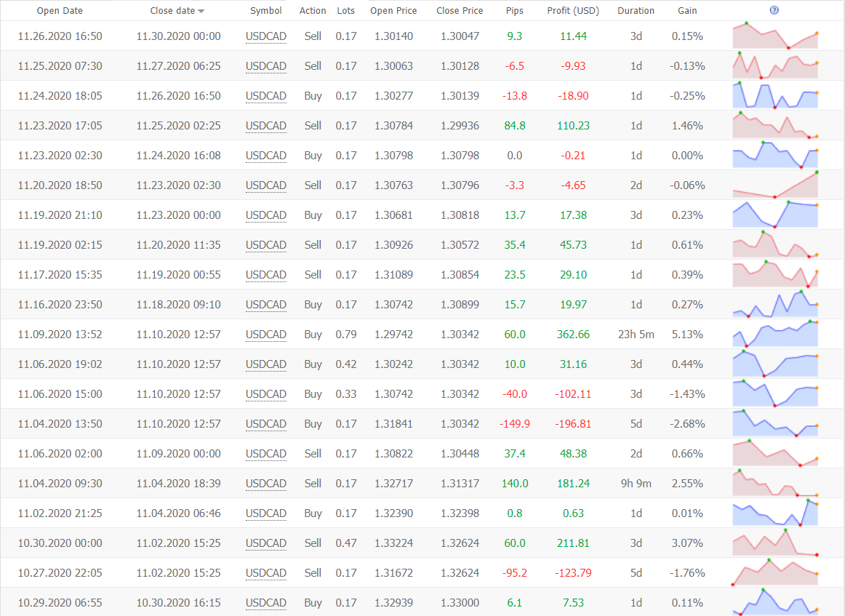The width and height of the screenshot is (845, 616).
Task: Open USDCAD link for 10.30.2020 00:00 trade
Action: (266, 543)
